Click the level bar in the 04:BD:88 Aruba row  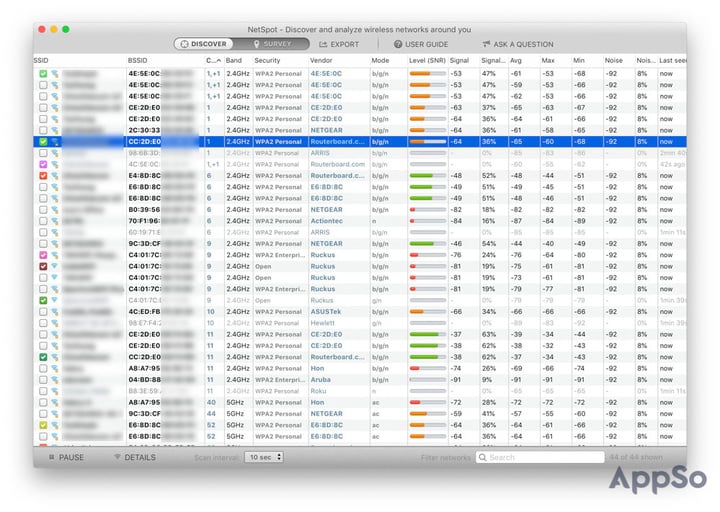click(x=428, y=380)
